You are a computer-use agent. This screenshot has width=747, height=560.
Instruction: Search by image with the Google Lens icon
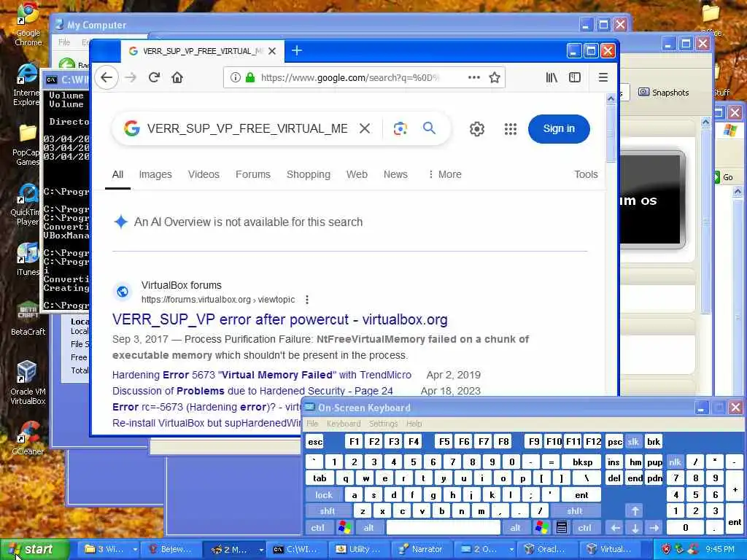400,128
